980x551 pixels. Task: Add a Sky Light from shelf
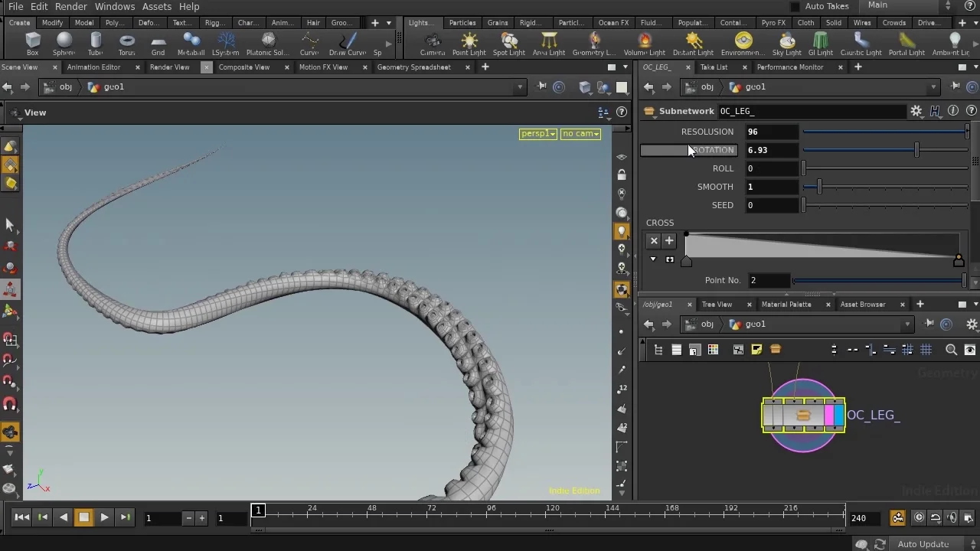[786, 44]
